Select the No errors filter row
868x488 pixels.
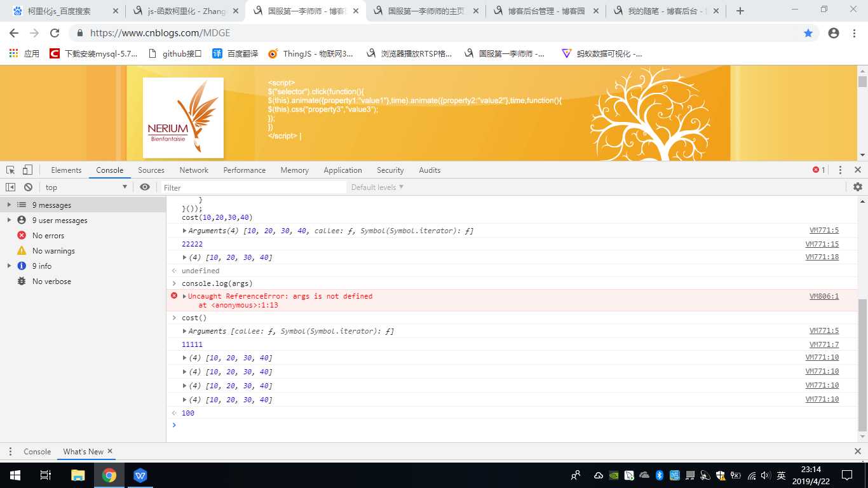point(83,235)
